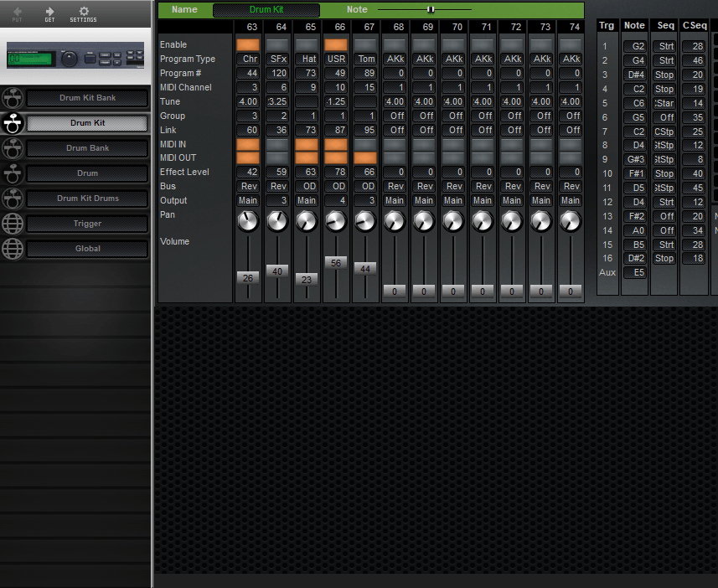Enable drum channel 68
This screenshot has width=718, height=588.
(395, 44)
